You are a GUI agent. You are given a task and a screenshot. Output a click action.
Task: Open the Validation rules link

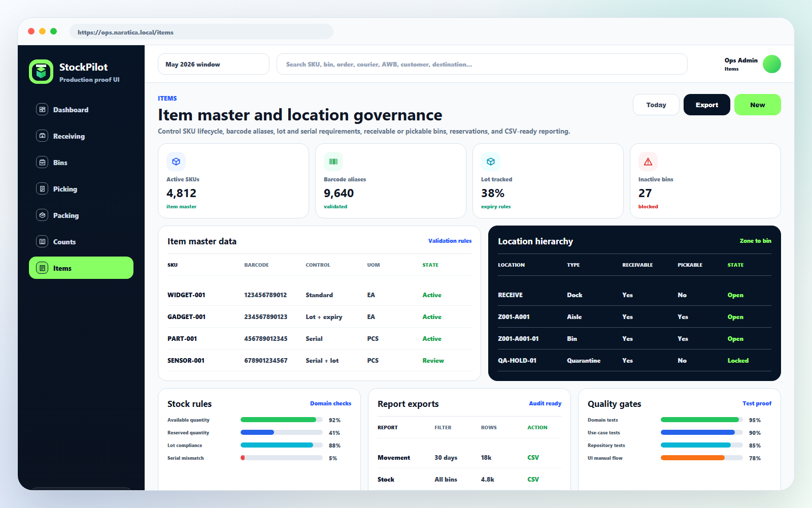[450, 241]
